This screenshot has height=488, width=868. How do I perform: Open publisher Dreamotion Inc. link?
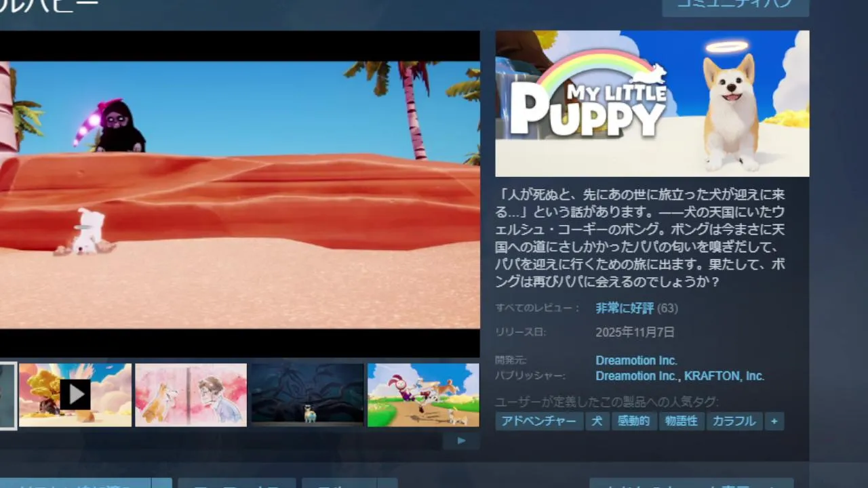636,376
